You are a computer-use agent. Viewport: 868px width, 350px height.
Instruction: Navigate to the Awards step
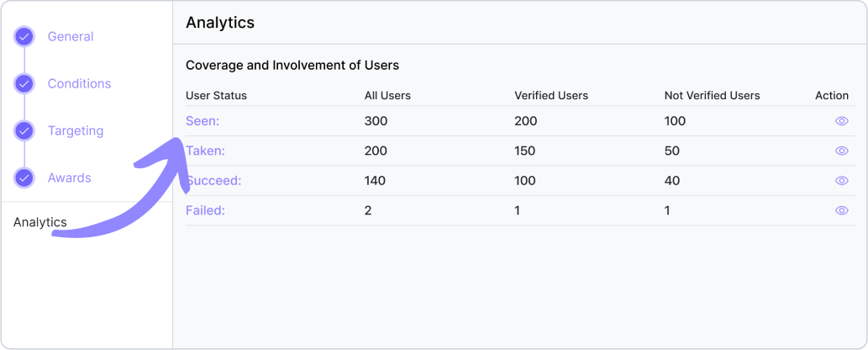coord(69,178)
